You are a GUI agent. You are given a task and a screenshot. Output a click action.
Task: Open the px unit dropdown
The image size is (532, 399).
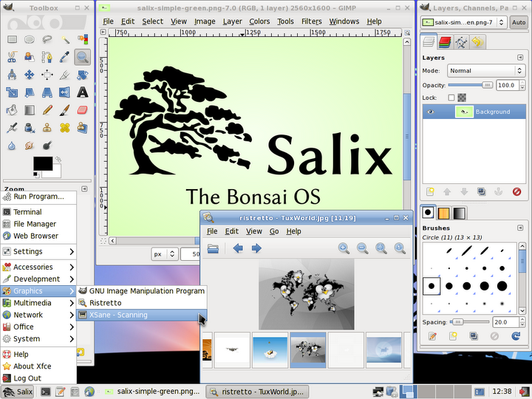(164, 253)
